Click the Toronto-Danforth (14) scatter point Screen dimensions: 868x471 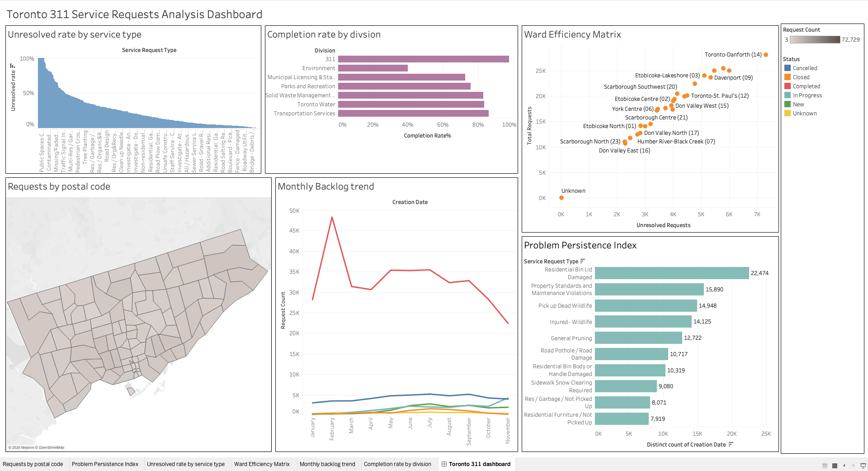coord(766,55)
